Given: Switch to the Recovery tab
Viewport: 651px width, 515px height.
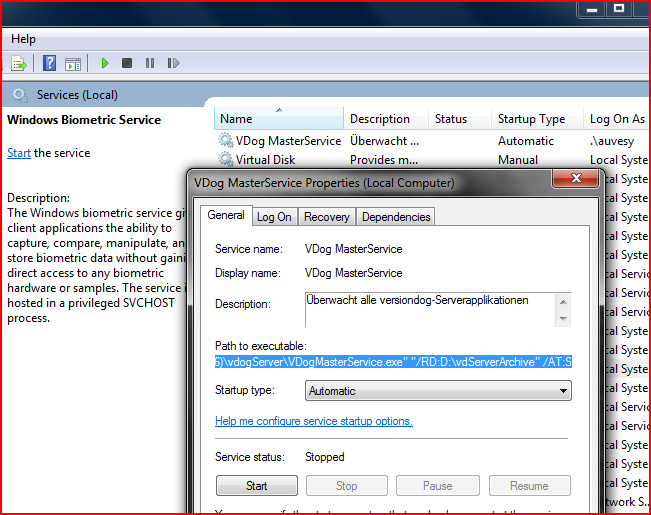Looking at the screenshot, I should 327,217.
